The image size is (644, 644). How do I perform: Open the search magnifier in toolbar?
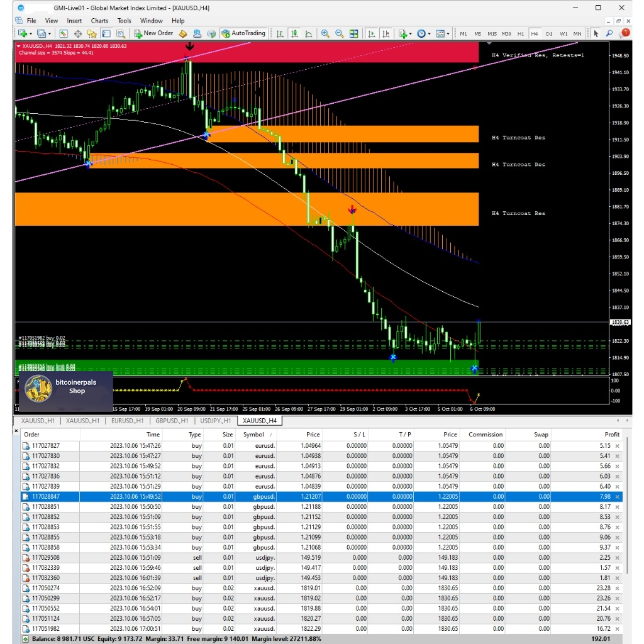click(609, 33)
